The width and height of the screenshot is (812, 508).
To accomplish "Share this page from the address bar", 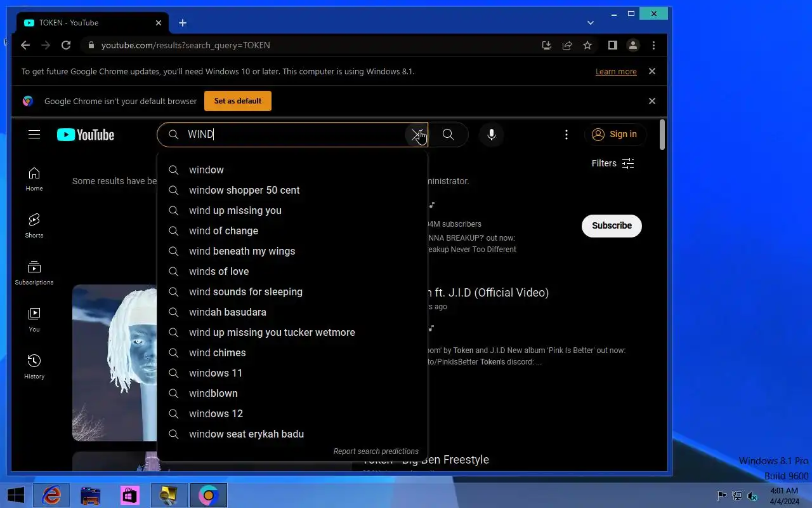I will [567, 45].
